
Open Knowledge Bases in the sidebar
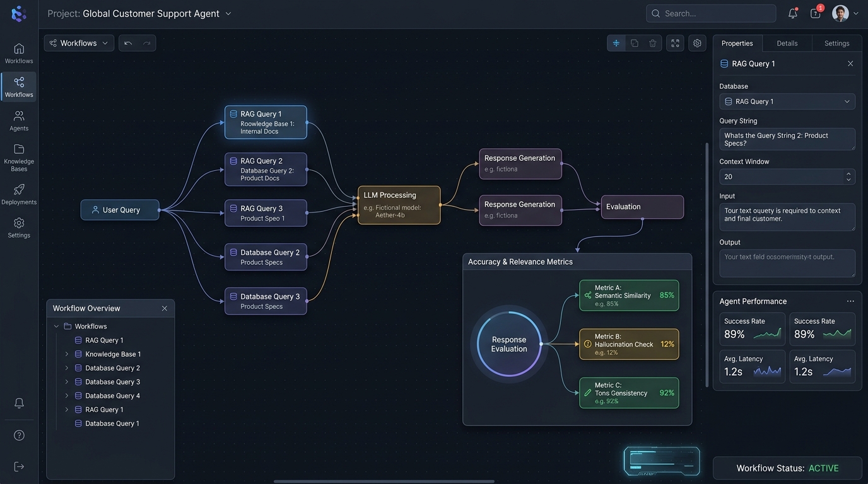[x=19, y=157]
